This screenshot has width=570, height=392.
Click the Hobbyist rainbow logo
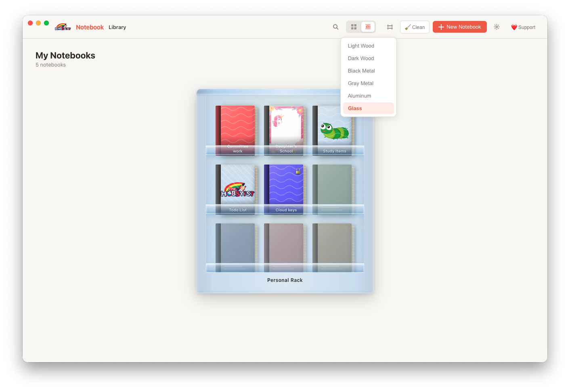(63, 27)
